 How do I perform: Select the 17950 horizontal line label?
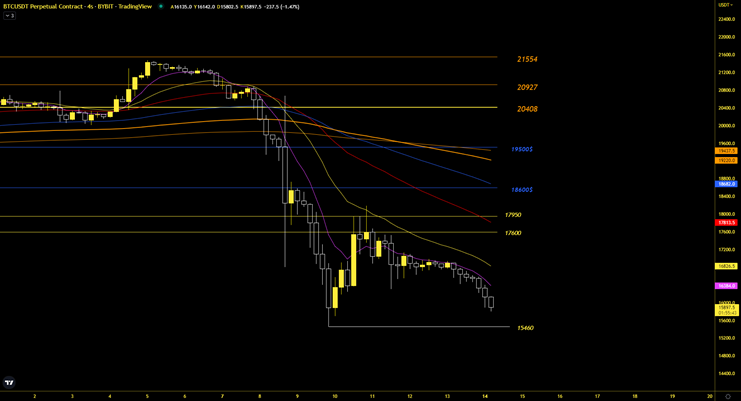(x=513, y=215)
